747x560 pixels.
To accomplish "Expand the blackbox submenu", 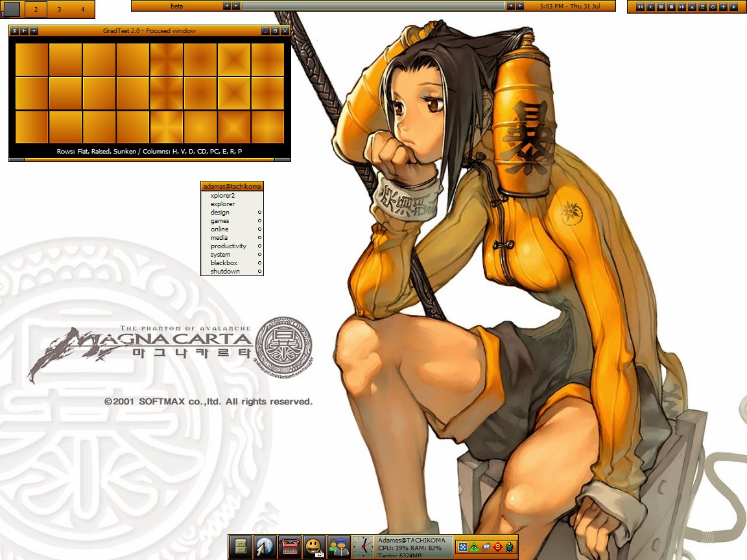I will (x=232, y=263).
